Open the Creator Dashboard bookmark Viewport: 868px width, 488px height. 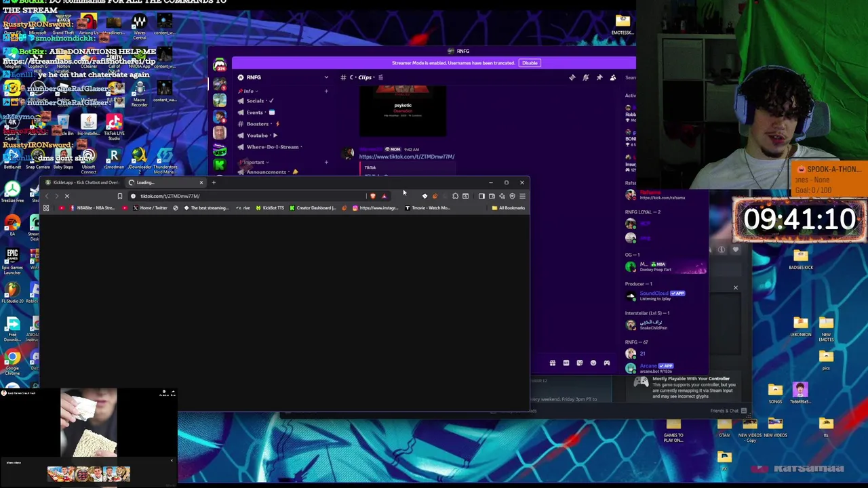(313, 208)
